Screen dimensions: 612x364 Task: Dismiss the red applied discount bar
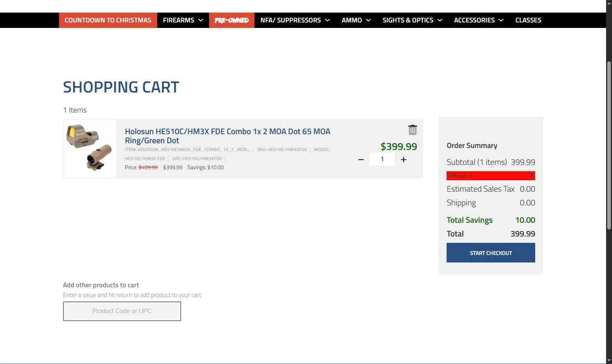click(532, 175)
